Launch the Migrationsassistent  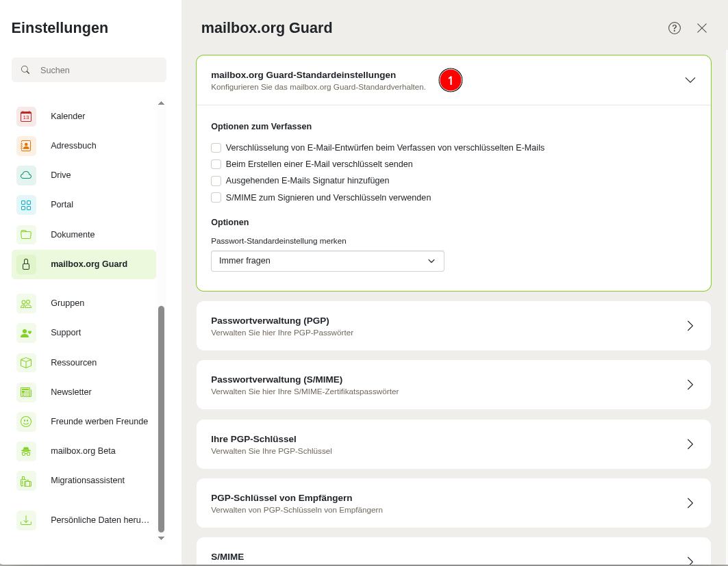[84, 480]
